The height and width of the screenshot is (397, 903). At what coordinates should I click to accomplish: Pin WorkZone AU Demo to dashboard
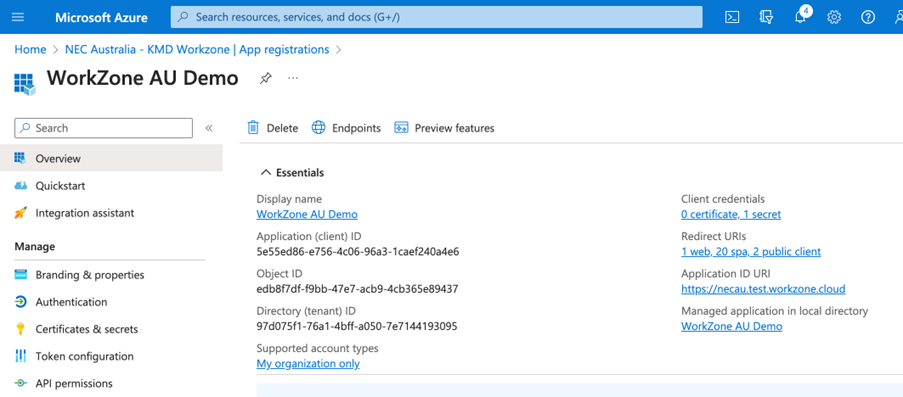click(265, 78)
